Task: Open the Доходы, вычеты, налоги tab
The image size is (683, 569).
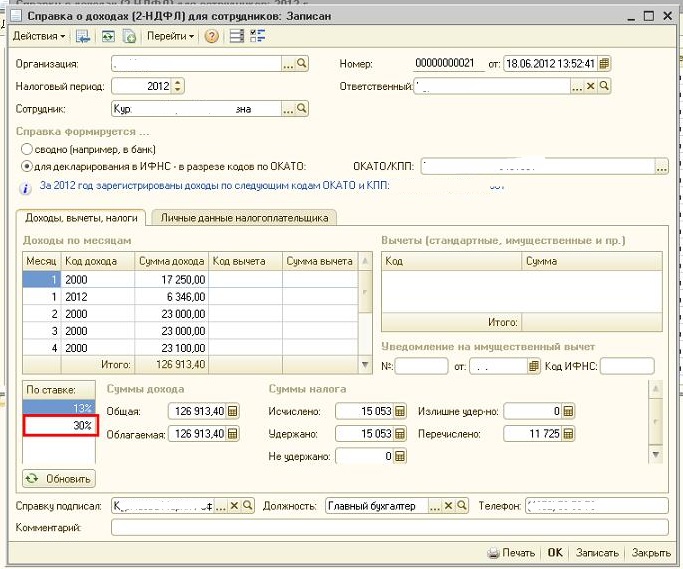Action: (x=81, y=217)
